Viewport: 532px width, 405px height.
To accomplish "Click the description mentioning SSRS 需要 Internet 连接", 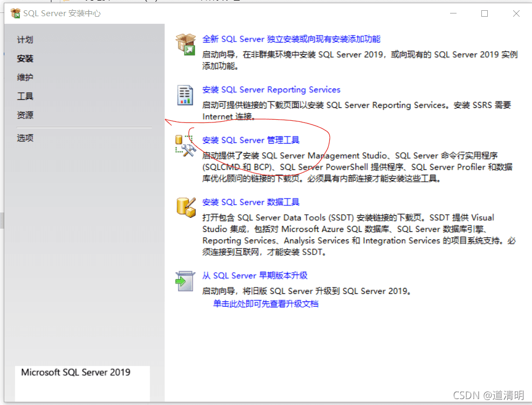I will pos(357,111).
